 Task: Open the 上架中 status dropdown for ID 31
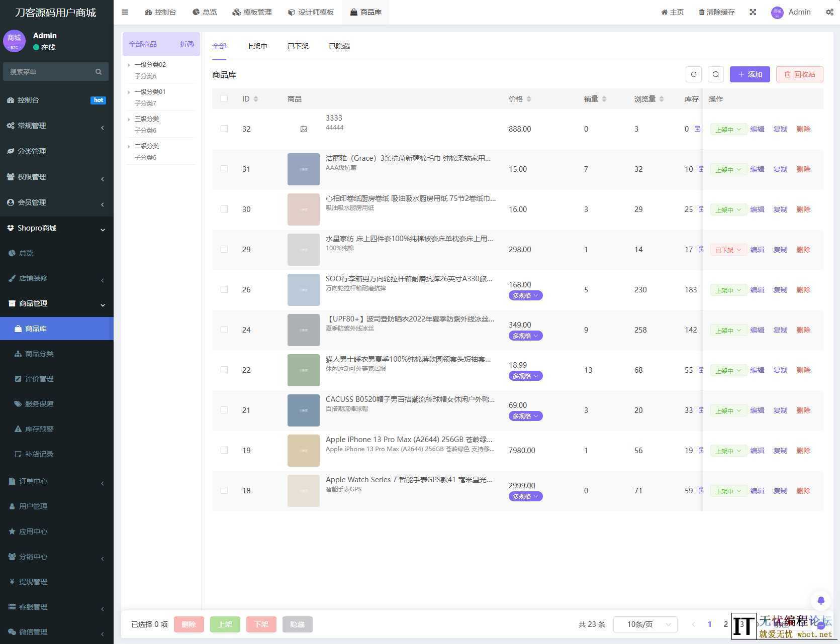point(727,169)
